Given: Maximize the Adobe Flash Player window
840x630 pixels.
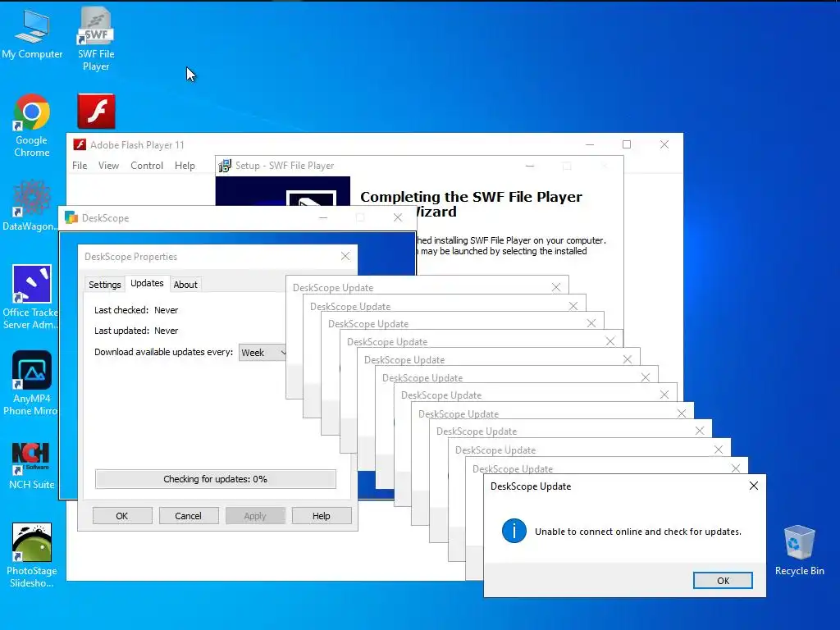Looking at the screenshot, I should (x=627, y=144).
